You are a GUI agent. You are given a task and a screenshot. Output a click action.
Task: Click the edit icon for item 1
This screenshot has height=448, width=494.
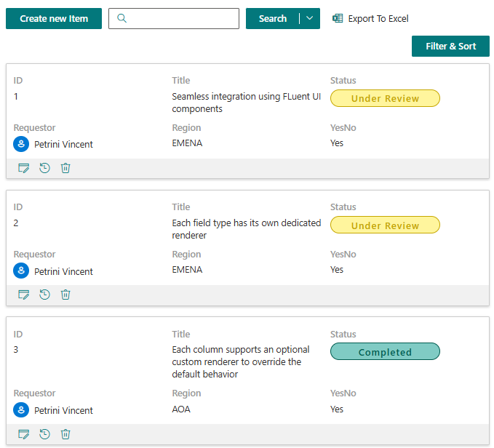pos(23,168)
